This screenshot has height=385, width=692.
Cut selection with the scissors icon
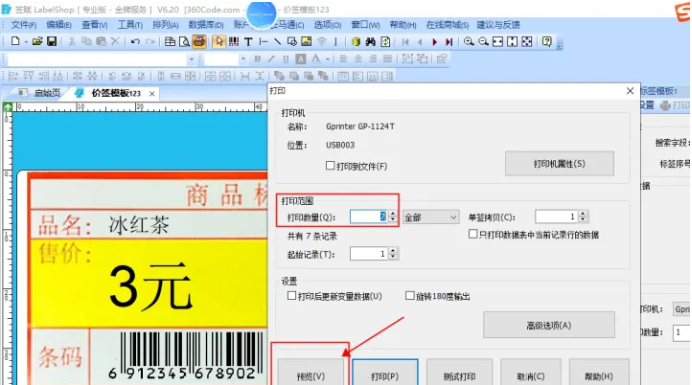click(x=72, y=42)
